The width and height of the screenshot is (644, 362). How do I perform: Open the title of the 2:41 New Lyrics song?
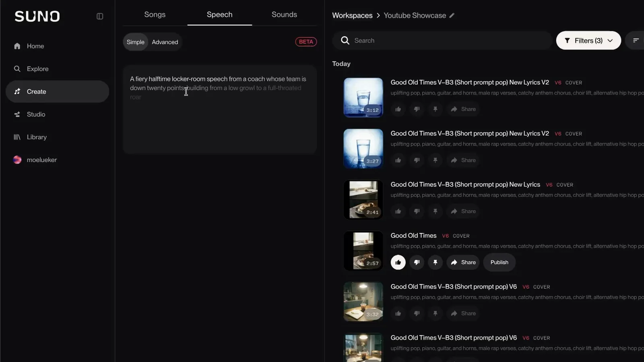(465, 184)
